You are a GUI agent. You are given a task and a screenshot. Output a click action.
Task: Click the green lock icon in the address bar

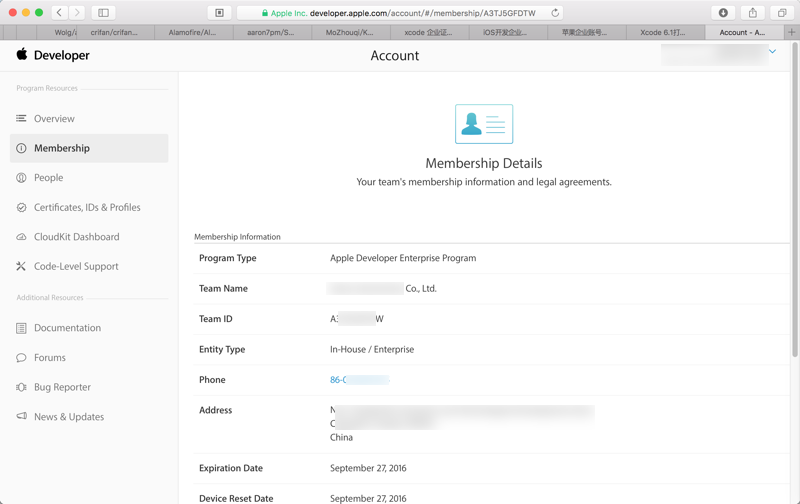pos(264,13)
